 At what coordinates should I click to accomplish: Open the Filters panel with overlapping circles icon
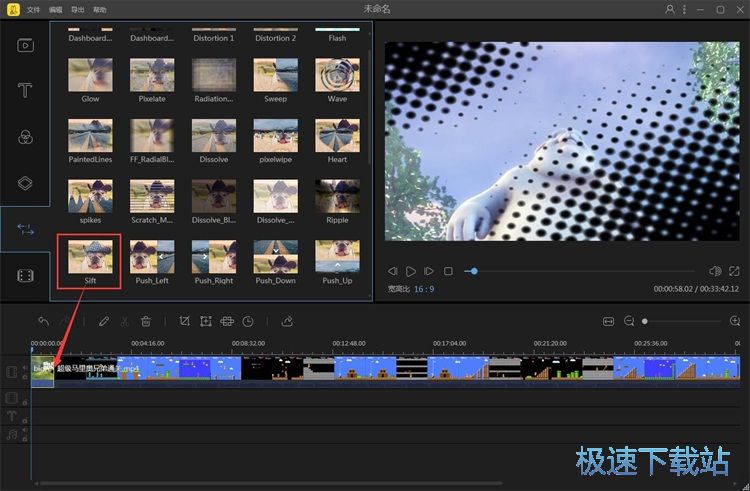[x=25, y=137]
